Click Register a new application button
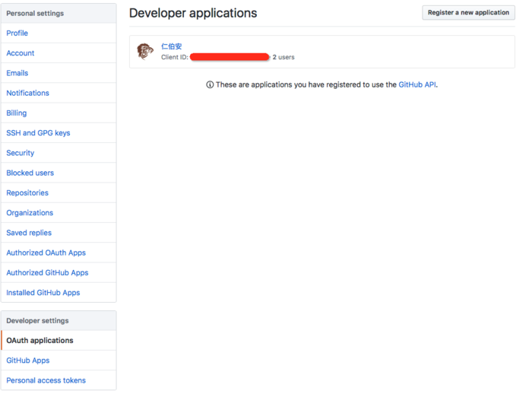 tap(468, 13)
